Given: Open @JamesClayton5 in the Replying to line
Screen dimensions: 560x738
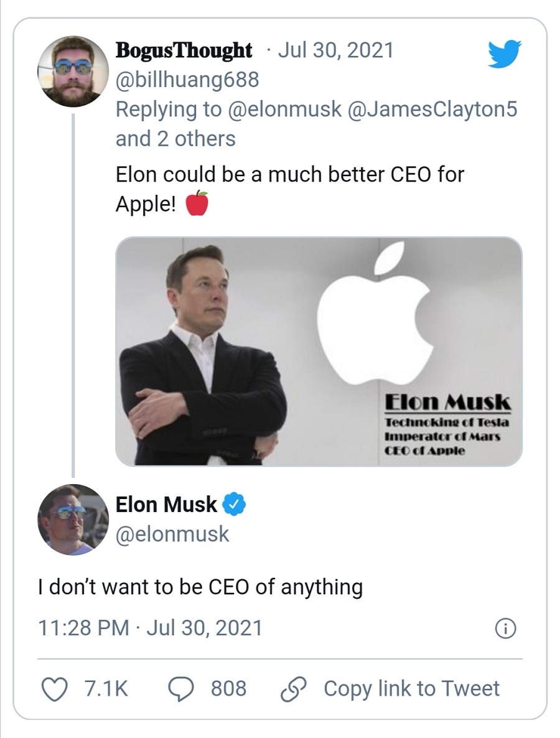Looking at the screenshot, I should pyautogui.click(x=433, y=109).
